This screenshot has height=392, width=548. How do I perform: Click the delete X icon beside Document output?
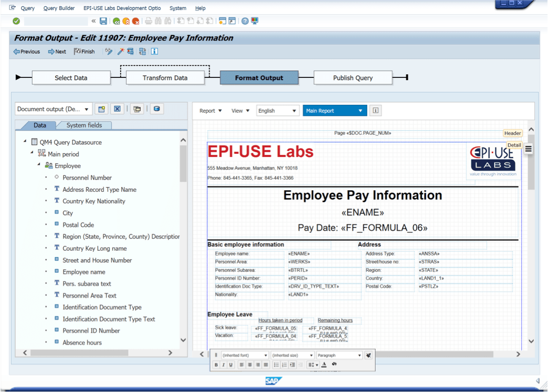[118, 109]
